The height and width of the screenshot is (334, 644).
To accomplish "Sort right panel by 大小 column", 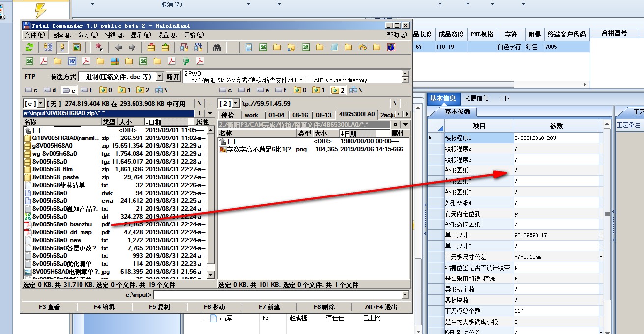I will [x=326, y=133].
